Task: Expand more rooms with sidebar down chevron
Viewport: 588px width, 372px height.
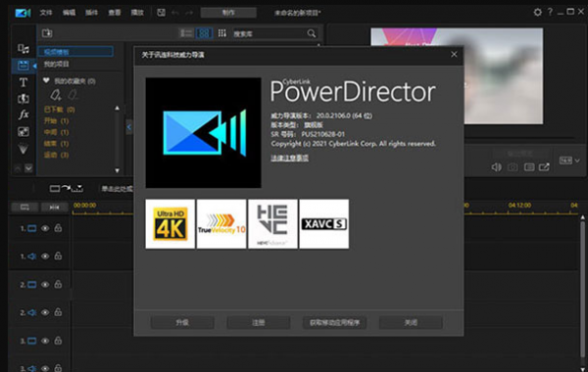Action: pos(28,168)
